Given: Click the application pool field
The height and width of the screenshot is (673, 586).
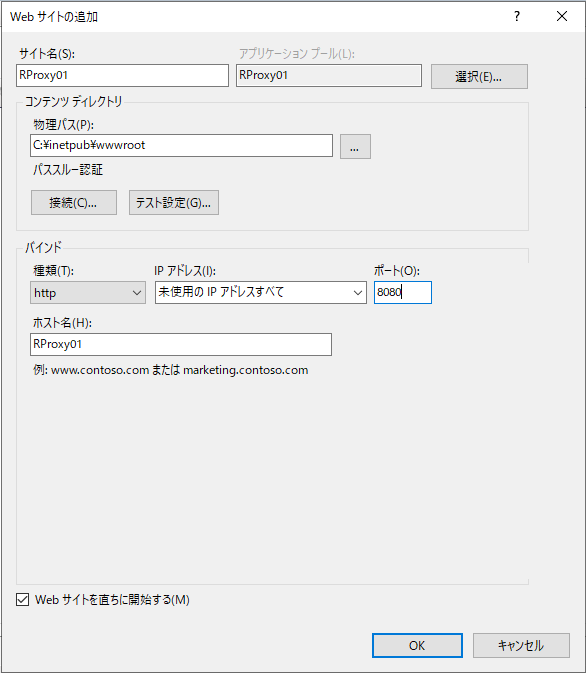Looking at the screenshot, I should click(x=329, y=76).
